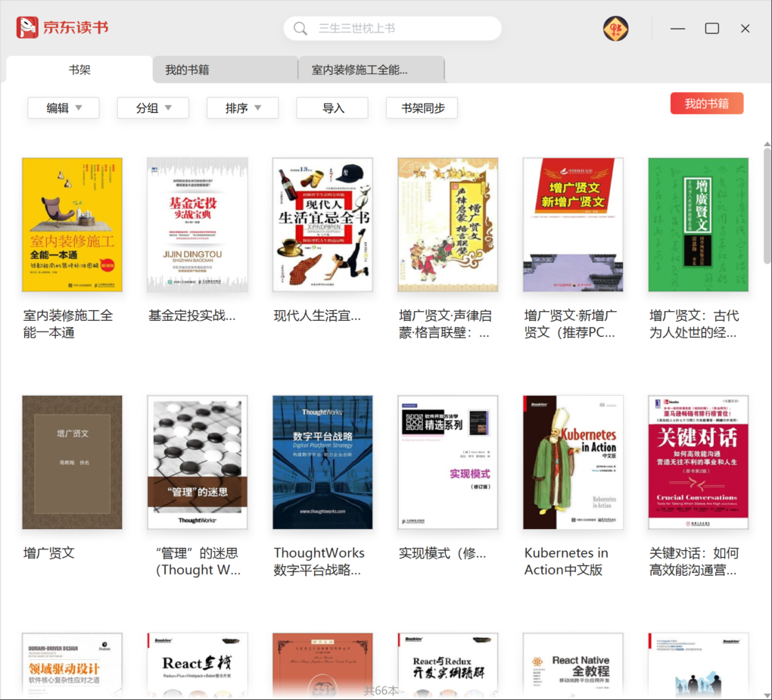Open book cover 增广贤文·新增广贤文
The height and width of the screenshot is (700, 772).
click(x=573, y=225)
